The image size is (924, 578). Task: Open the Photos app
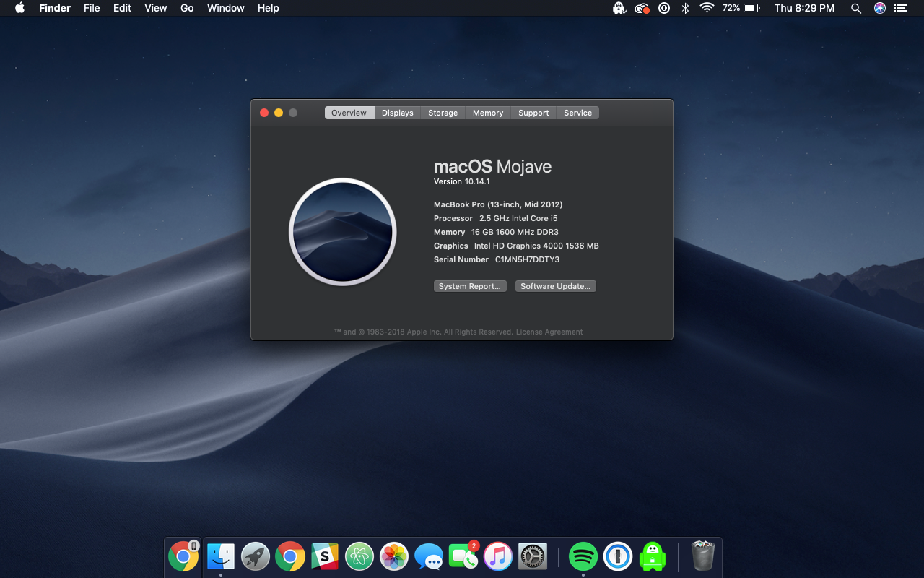point(393,556)
